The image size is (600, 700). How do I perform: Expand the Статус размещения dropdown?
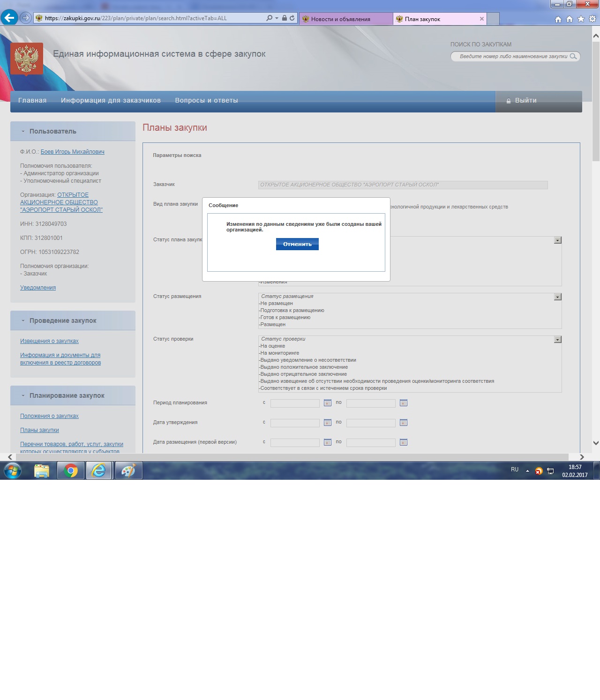[x=557, y=297]
